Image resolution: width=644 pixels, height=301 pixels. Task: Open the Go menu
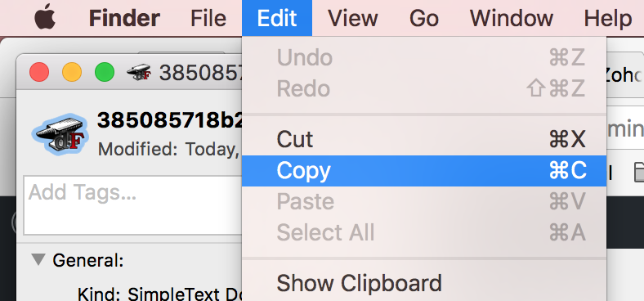[x=424, y=18]
